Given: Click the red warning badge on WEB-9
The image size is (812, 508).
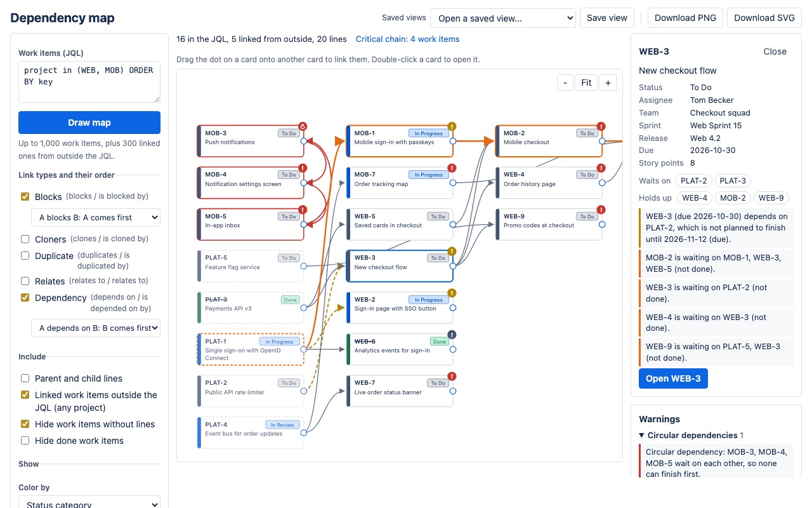Looking at the screenshot, I should pos(601,210).
